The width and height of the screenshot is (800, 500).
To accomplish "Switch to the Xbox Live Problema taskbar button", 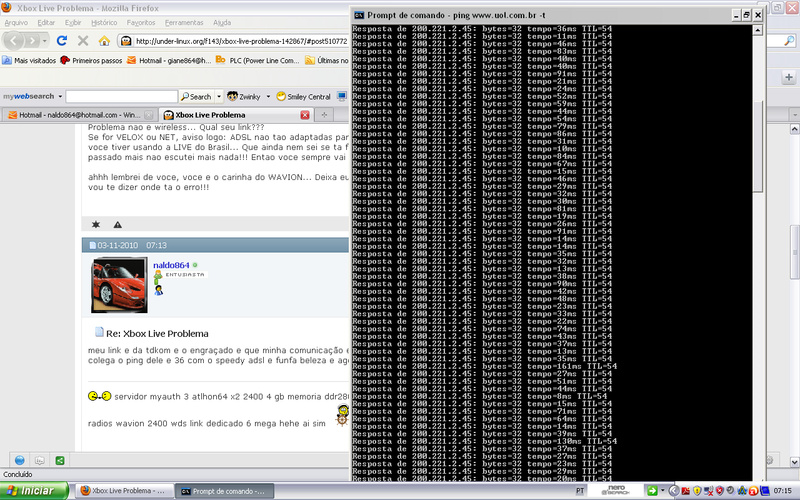I will [123, 491].
